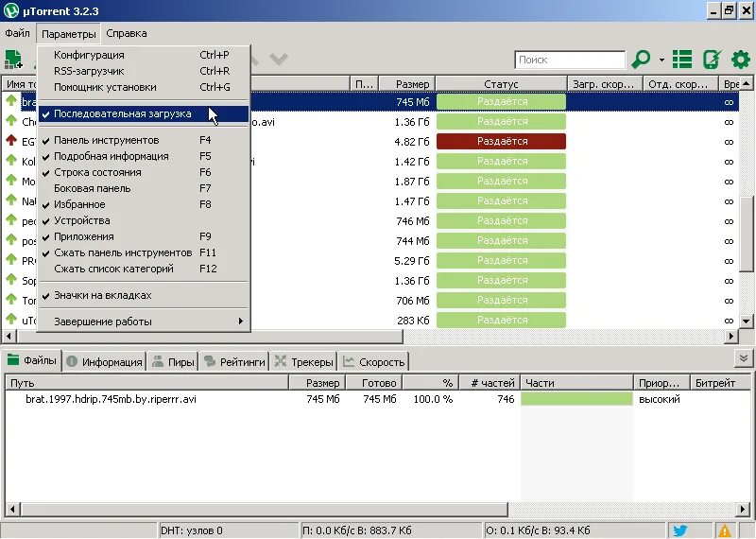This screenshot has height=539, width=756.
Task: Click the Add Torrent toolbar icon
Action: [x=13, y=59]
